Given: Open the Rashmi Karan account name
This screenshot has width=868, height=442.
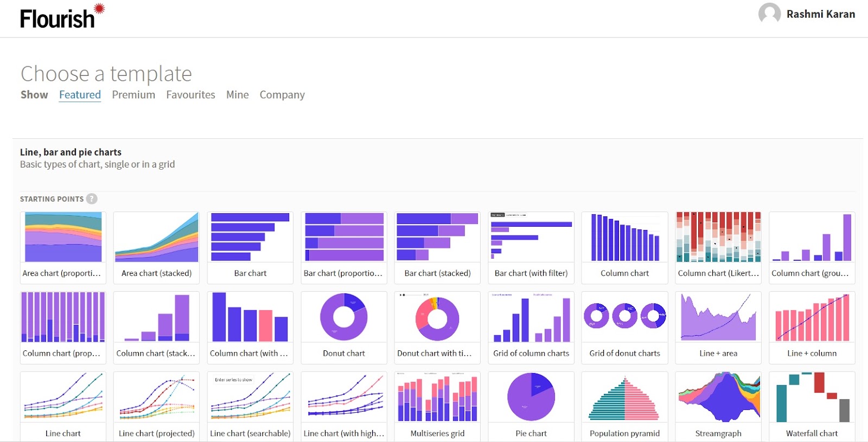Looking at the screenshot, I should pos(821,14).
